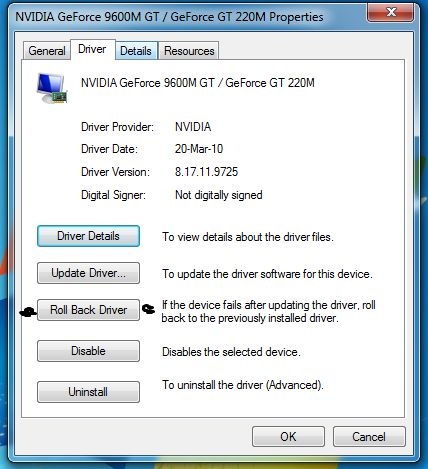Click the NVIDIA driver provider value

(x=193, y=127)
